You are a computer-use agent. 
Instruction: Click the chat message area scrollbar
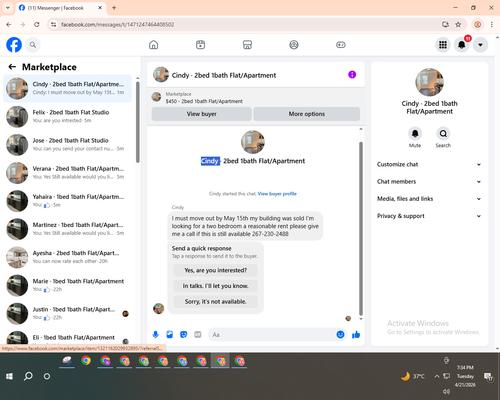(x=361, y=228)
